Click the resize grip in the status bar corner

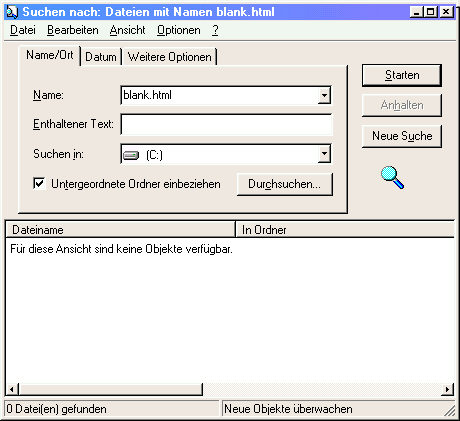coord(450,410)
